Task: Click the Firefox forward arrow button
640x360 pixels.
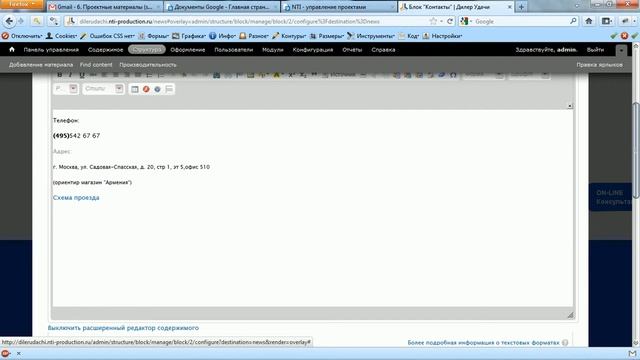Action: pyautogui.click(x=21, y=21)
